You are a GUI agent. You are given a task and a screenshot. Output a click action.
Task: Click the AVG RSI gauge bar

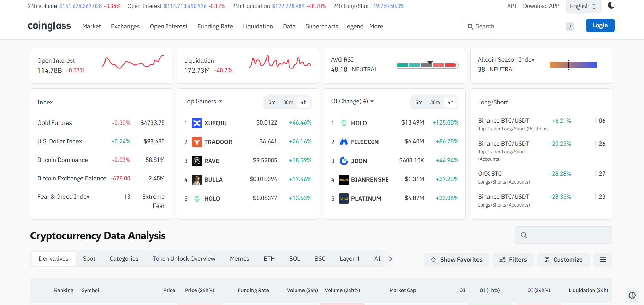426,65
